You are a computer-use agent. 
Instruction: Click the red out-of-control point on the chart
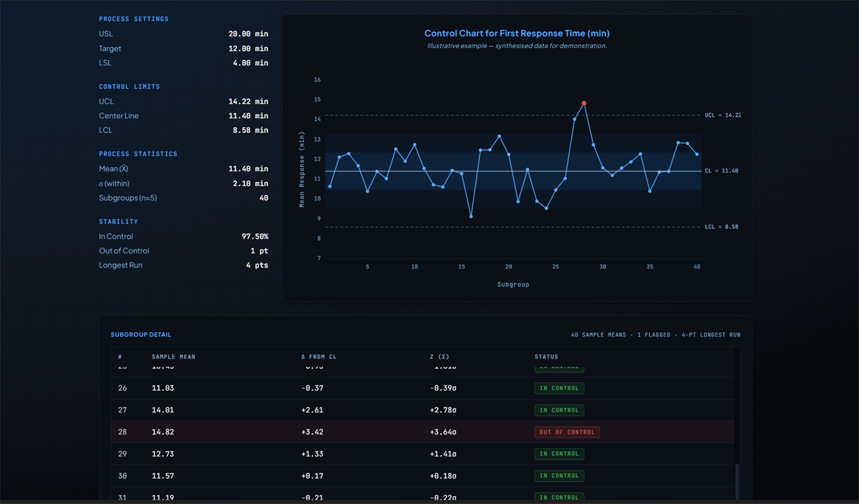click(x=584, y=103)
